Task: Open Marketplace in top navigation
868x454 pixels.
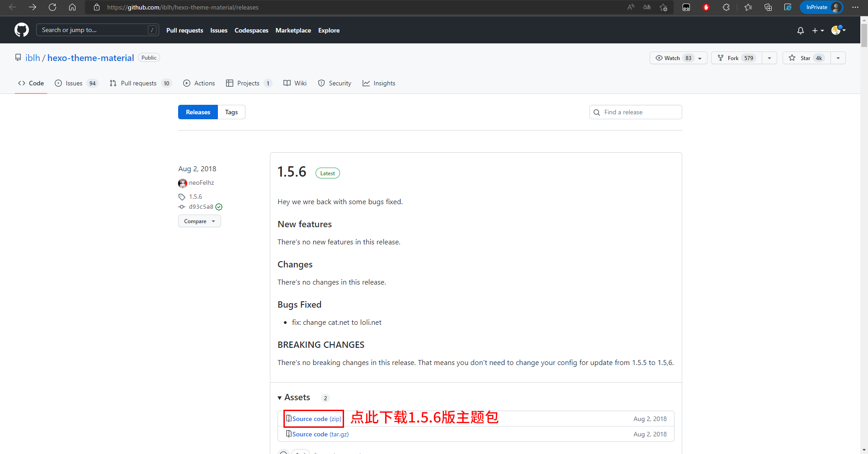Action: pos(293,30)
